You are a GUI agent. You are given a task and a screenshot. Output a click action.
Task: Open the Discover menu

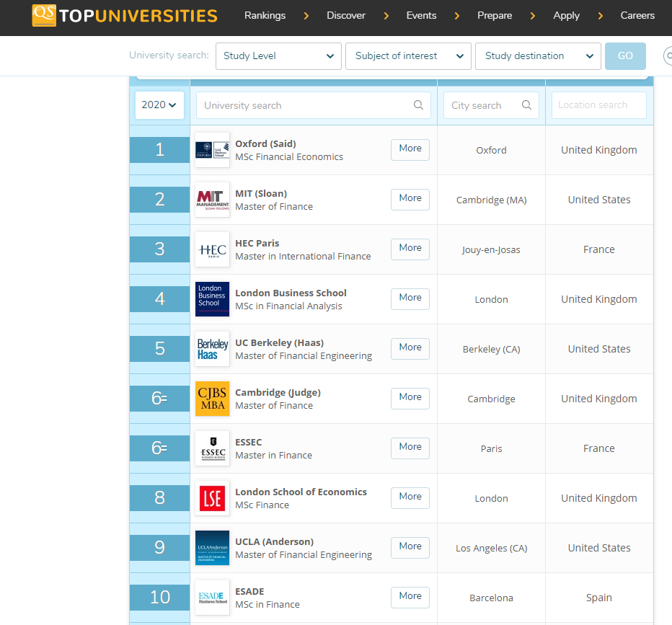[346, 15]
